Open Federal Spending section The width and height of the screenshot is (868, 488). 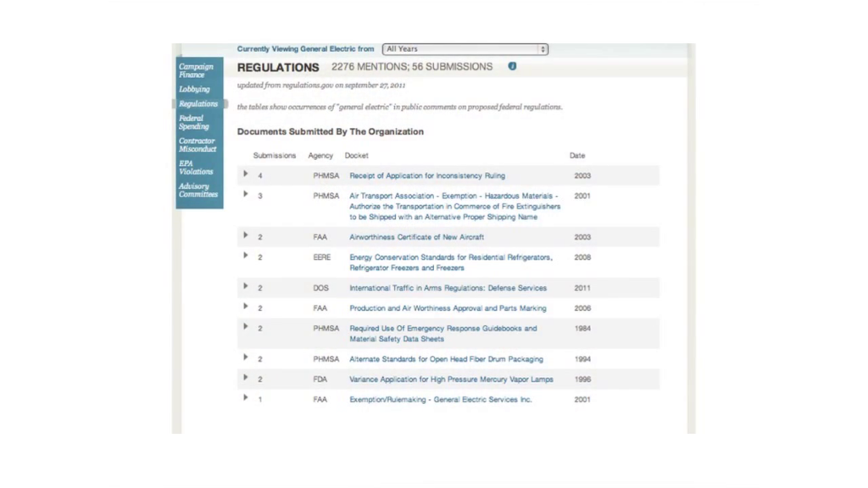click(194, 122)
